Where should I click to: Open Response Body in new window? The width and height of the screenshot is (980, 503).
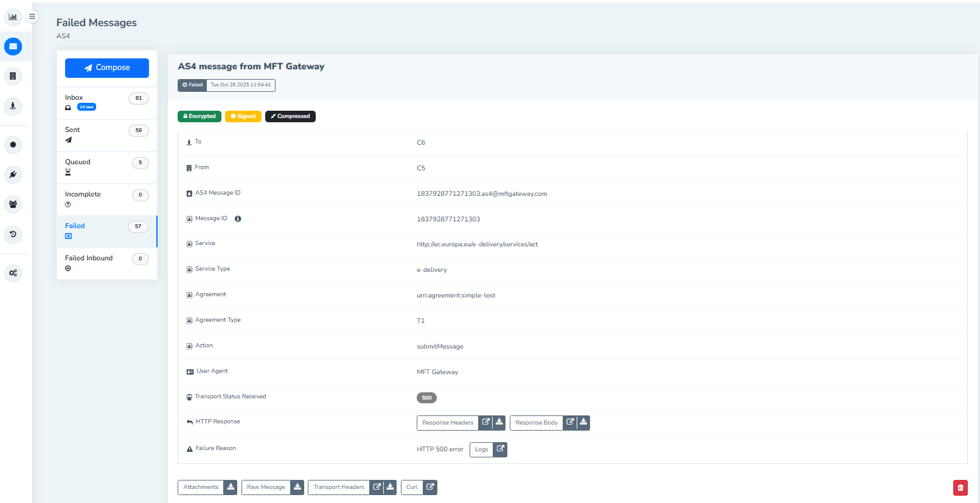pyautogui.click(x=570, y=422)
